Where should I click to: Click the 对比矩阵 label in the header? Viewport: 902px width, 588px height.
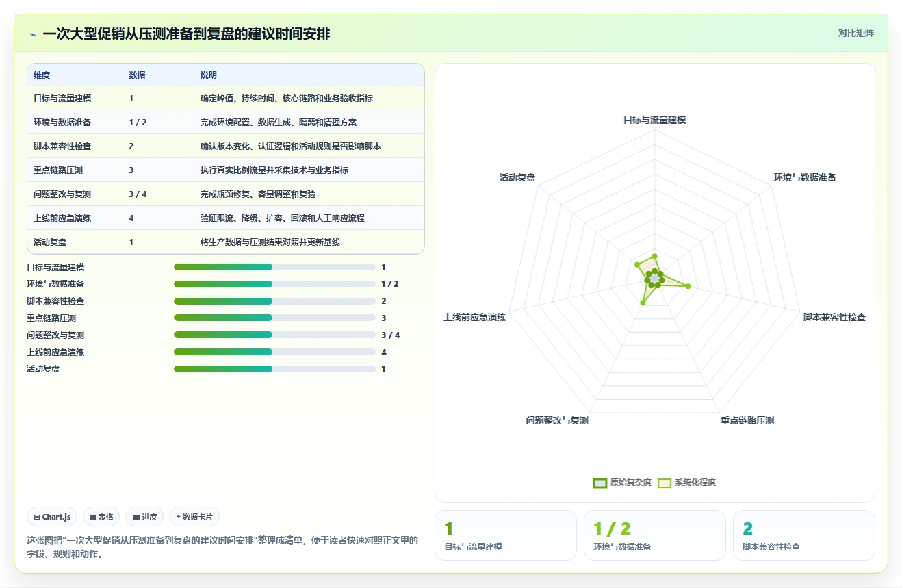coord(855,33)
